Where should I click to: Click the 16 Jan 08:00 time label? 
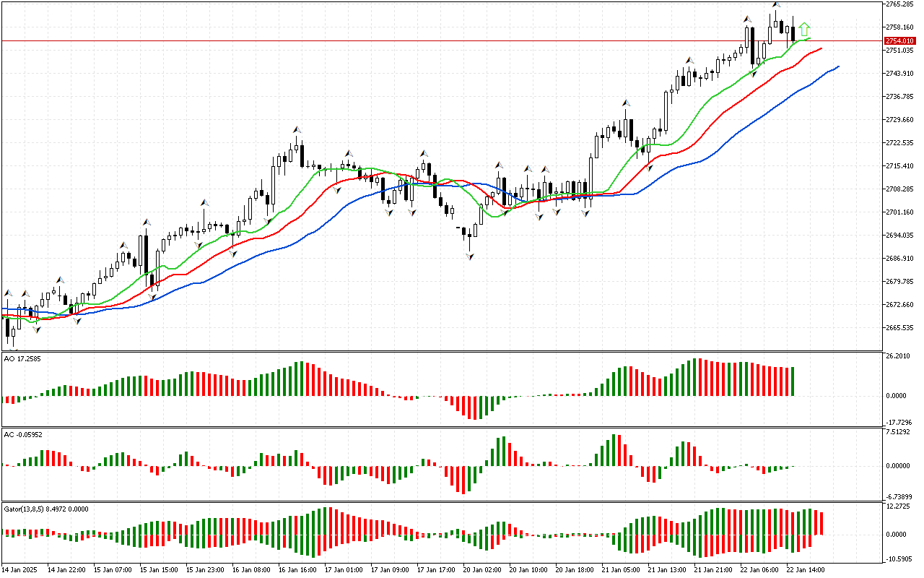click(x=251, y=570)
